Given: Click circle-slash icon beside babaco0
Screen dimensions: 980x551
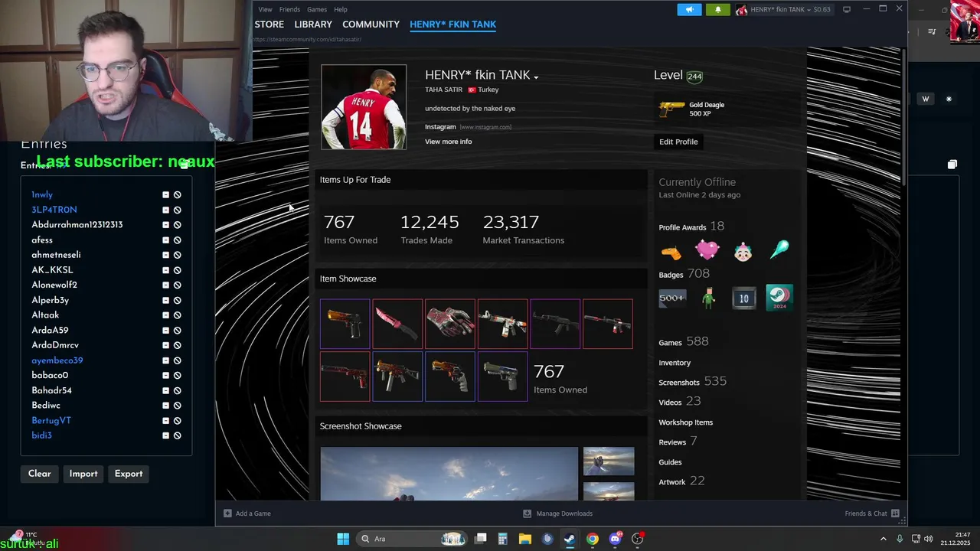Looking at the screenshot, I should click(x=177, y=376).
